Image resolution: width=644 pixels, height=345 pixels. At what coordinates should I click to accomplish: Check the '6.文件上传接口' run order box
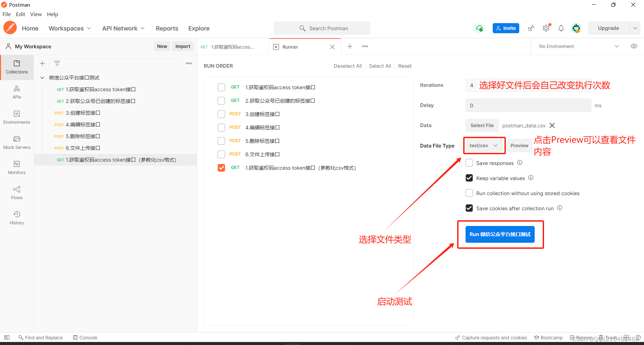221,154
